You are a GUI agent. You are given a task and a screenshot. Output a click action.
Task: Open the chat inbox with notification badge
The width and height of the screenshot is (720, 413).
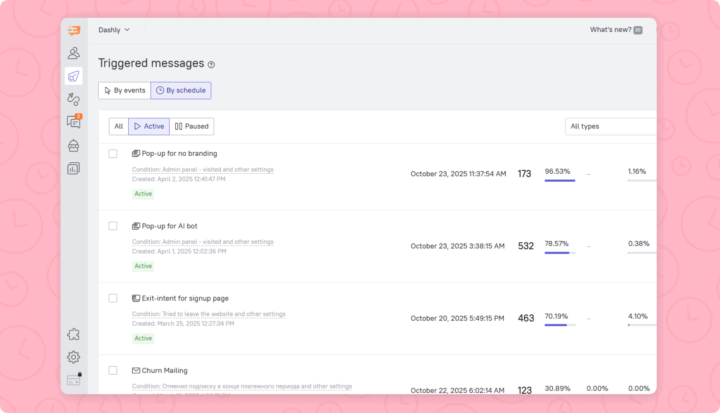tap(74, 122)
